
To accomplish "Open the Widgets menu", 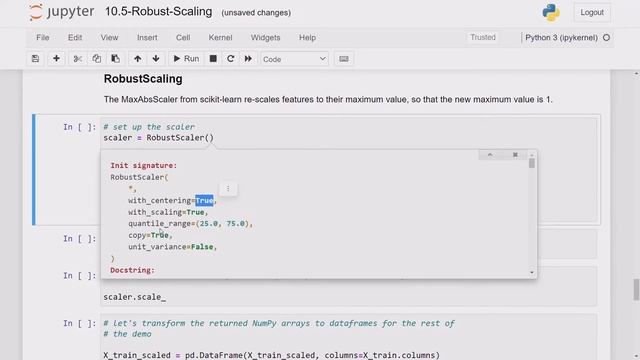I will [x=265, y=38].
